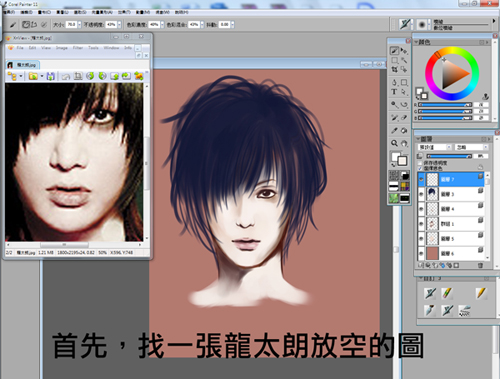500x379 pixels.
Task: Toggle visibility eye of layer 6
Action: (421, 253)
